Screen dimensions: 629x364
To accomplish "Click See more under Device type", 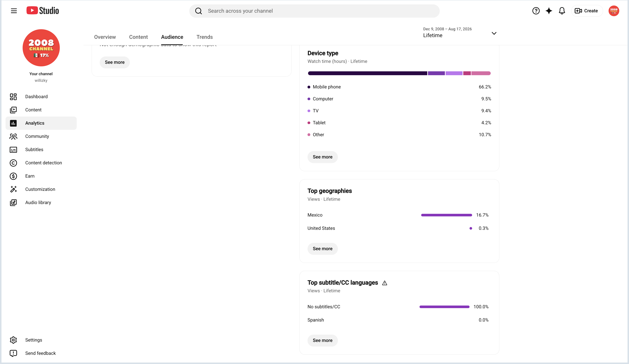I will coord(322,157).
